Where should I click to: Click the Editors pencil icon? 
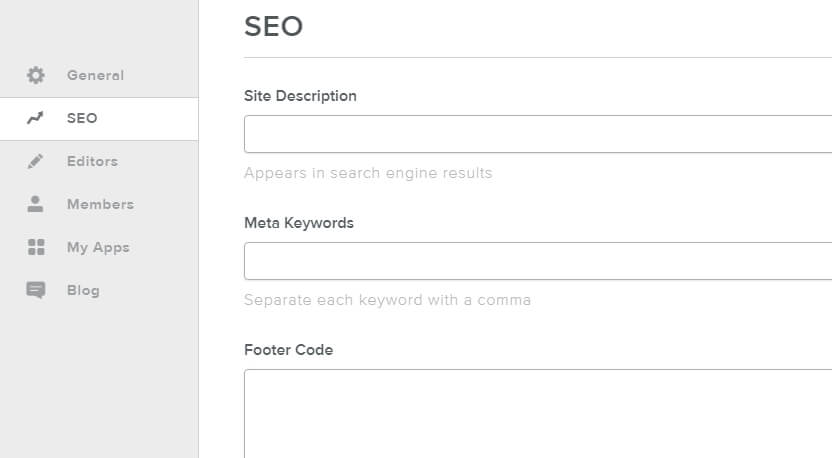(x=36, y=161)
